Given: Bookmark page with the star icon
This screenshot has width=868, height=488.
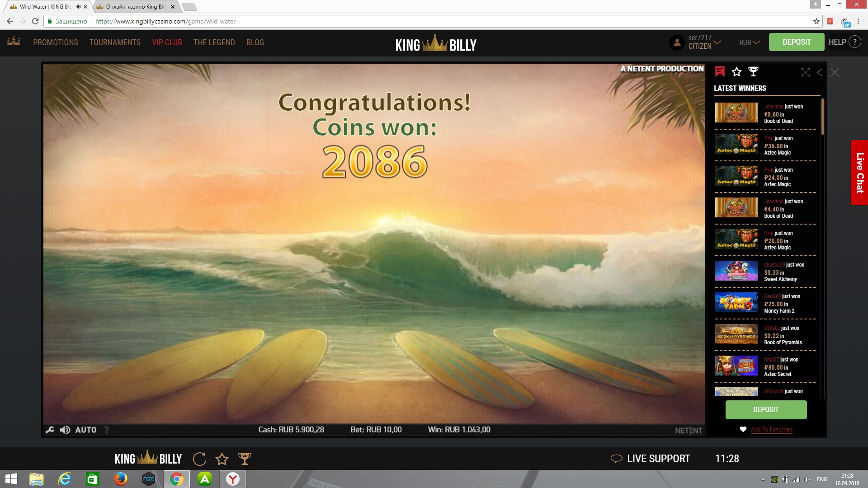Looking at the screenshot, I should click(816, 21).
